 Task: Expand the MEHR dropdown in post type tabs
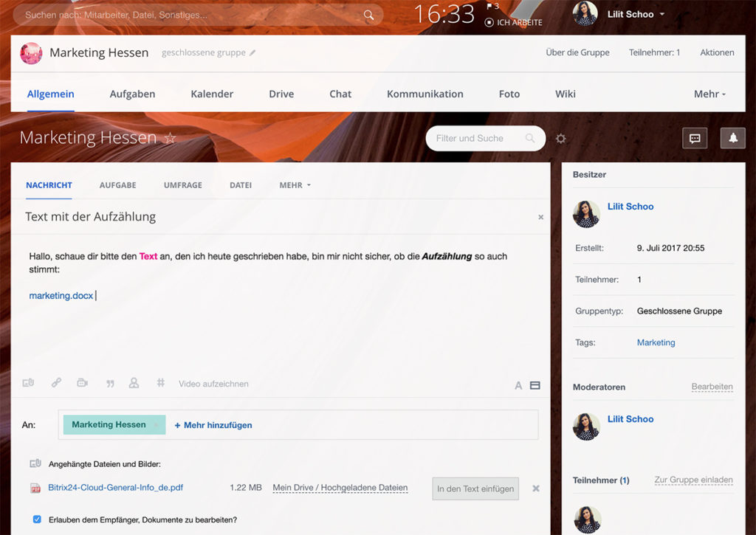click(x=295, y=185)
